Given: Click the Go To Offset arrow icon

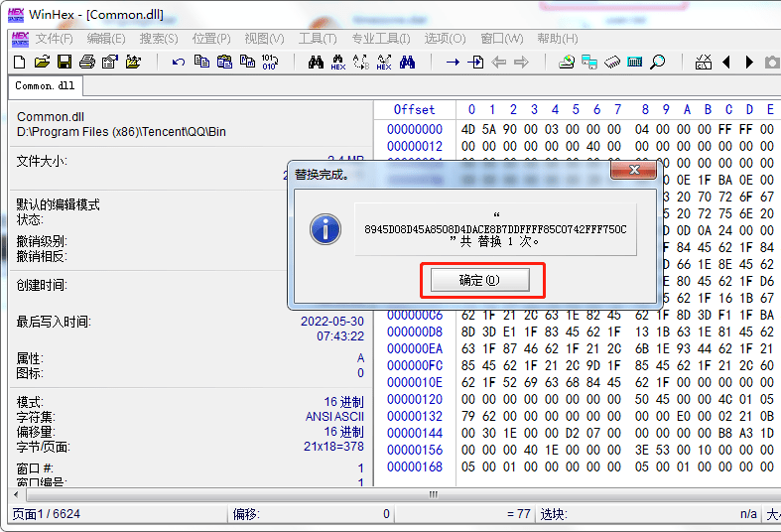Looking at the screenshot, I should pyautogui.click(x=453, y=63).
